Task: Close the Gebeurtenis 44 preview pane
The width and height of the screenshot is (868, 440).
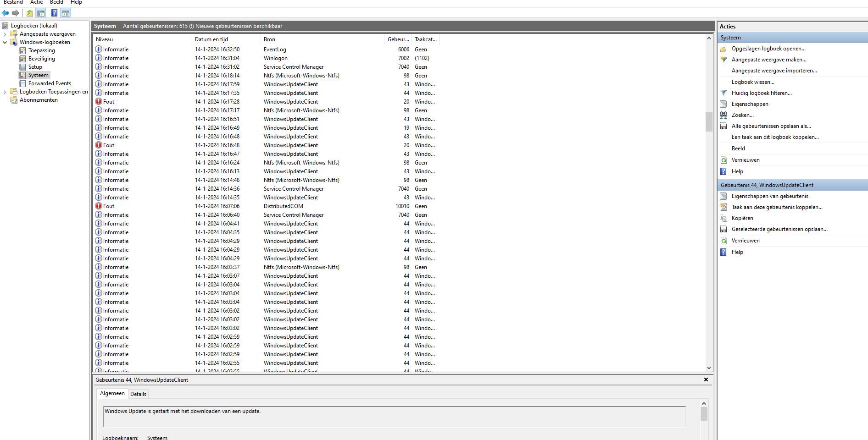Action: tap(706, 379)
